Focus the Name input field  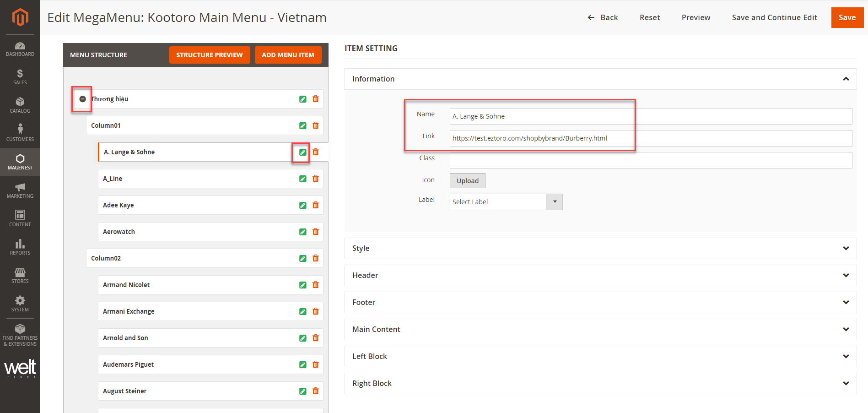click(x=651, y=116)
